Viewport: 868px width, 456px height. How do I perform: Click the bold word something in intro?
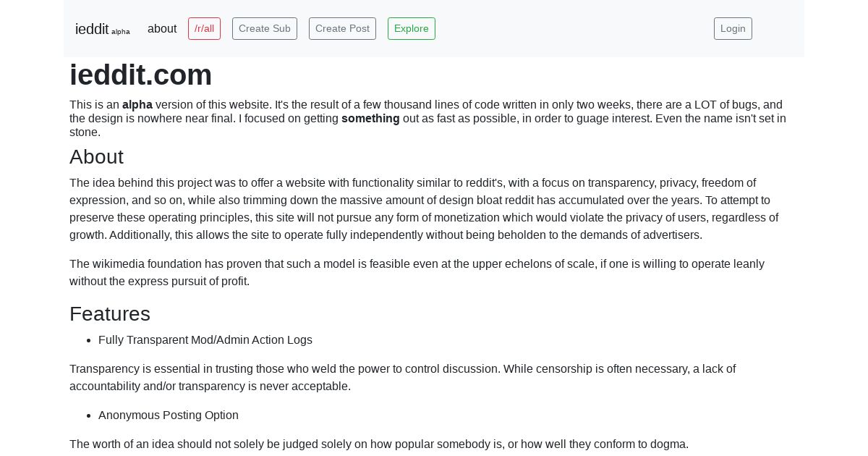[x=370, y=119]
